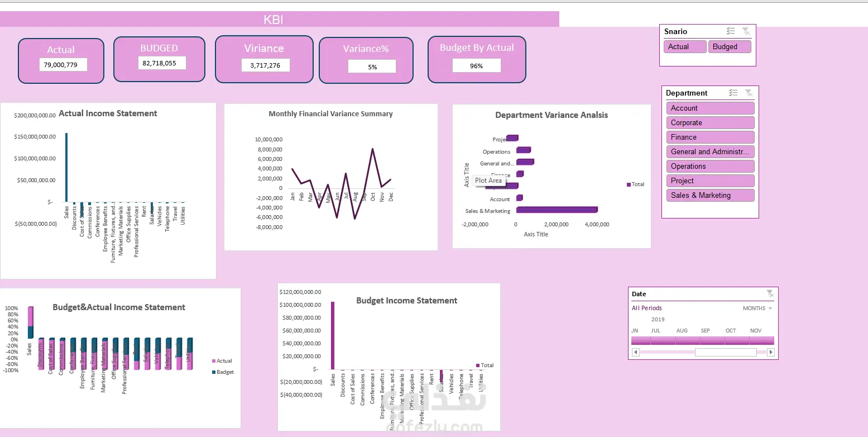Select Project in Department slicer
The image size is (868, 437).
click(x=710, y=180)
